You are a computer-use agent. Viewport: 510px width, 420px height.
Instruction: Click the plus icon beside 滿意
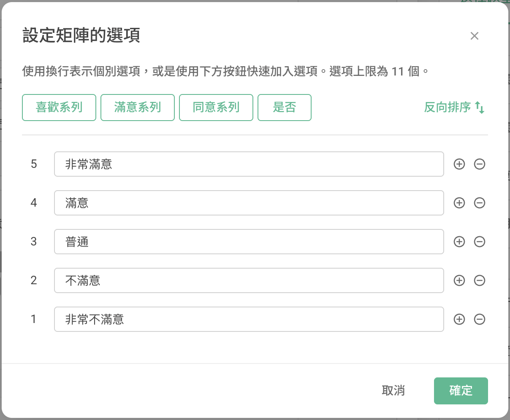(x=459, y=203)
